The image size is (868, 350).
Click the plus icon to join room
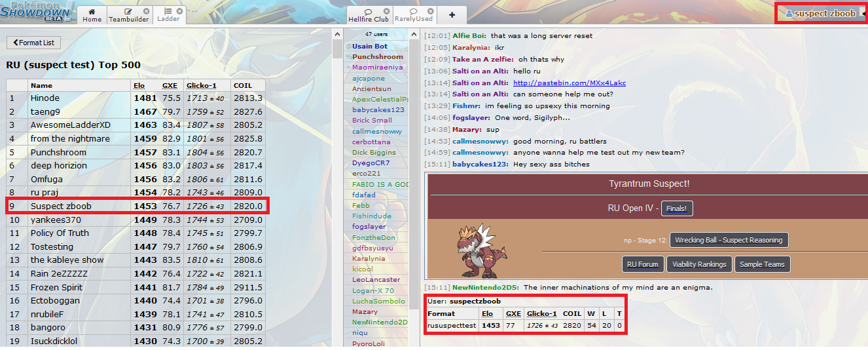pyautogui.click(x=452, y=14)
